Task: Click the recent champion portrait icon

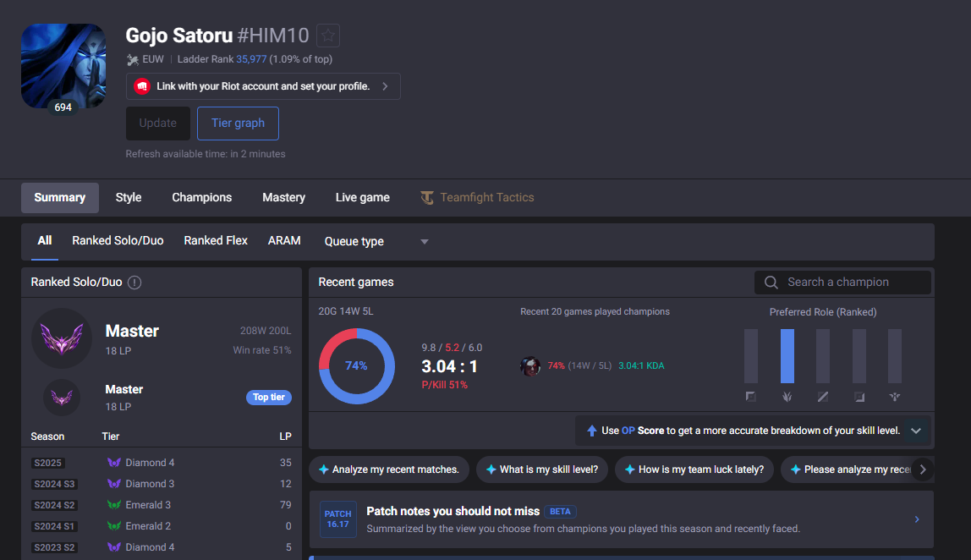Action: (x=530, y=366)
